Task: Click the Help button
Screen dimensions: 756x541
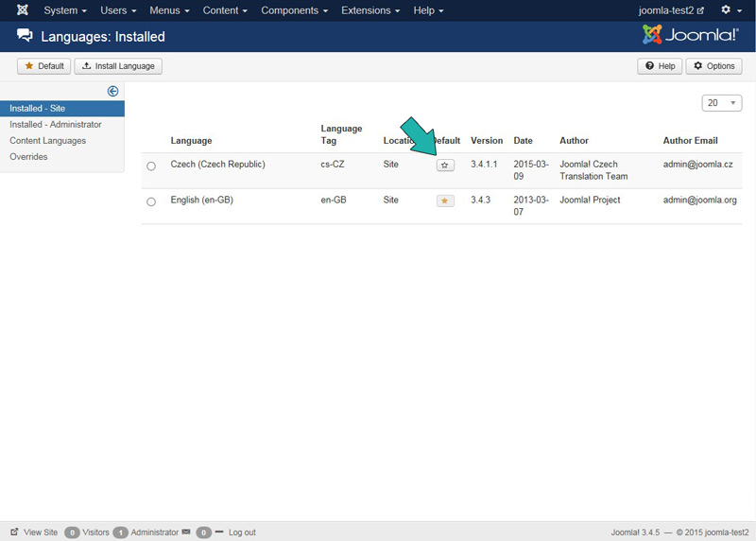Action: (660, 66)
